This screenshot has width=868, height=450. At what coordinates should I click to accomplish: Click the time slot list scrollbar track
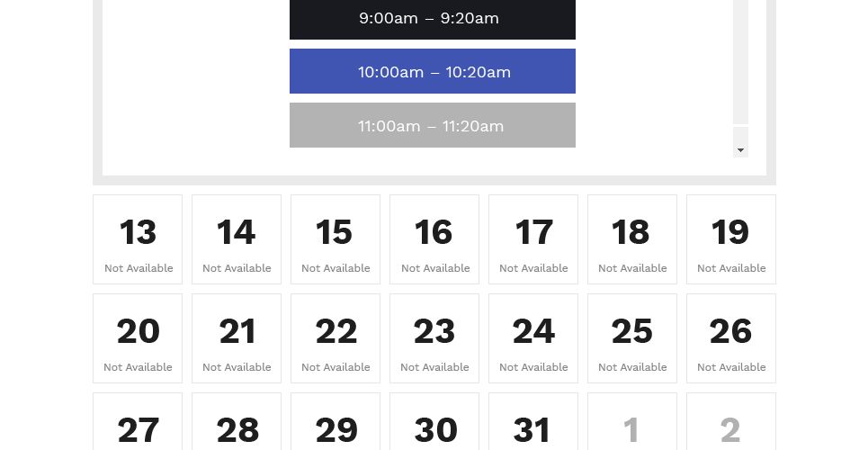(740, 62)
